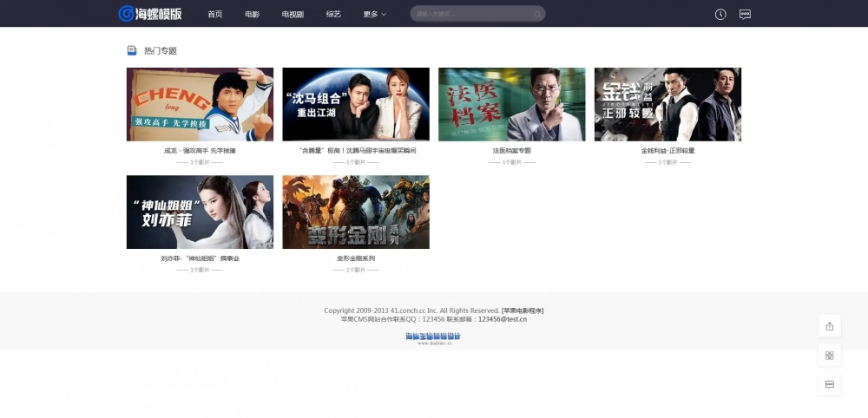Screen dimensions: 868x418
Task: Click the 苹果电影程序 footer link
Action: (x=523, y=310)
